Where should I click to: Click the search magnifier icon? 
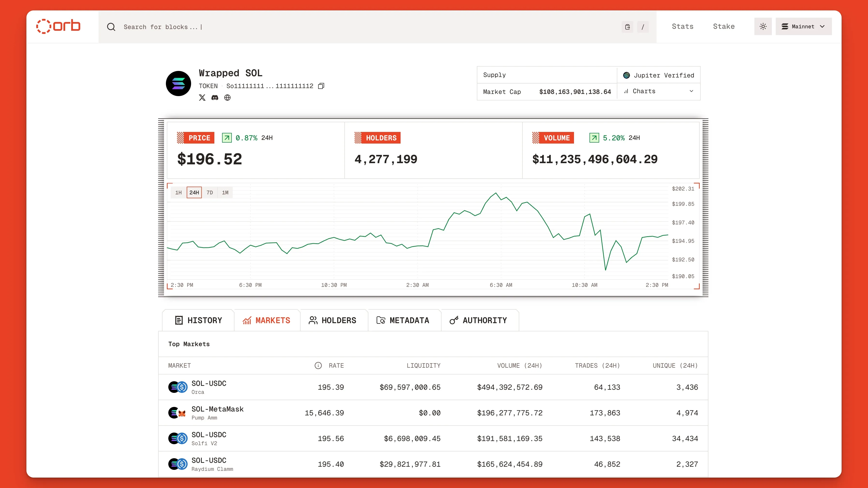(x=111, y=27)
